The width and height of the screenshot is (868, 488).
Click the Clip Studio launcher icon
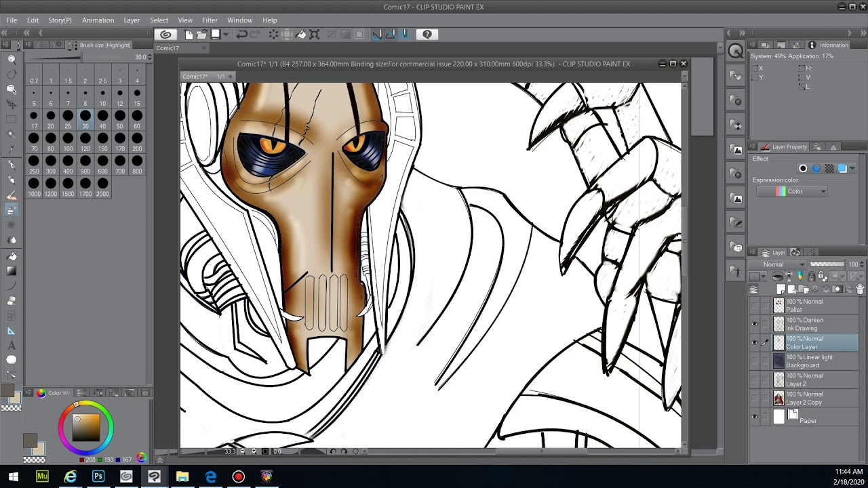click(x=165, y=35)
